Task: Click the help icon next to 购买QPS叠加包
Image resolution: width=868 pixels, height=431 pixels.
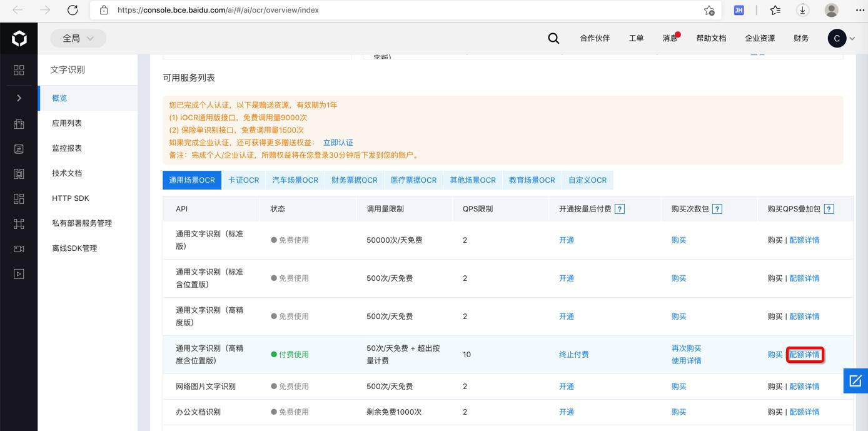Action: [x=829, y=209]
